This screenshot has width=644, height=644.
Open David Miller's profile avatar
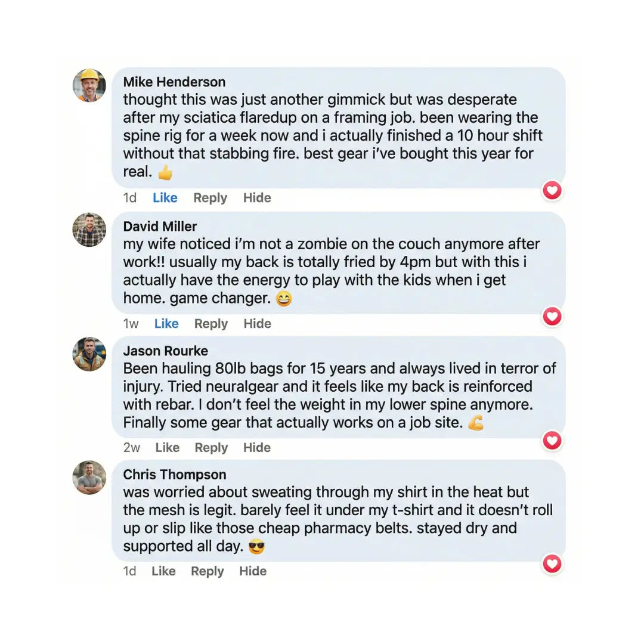[89, 230]
